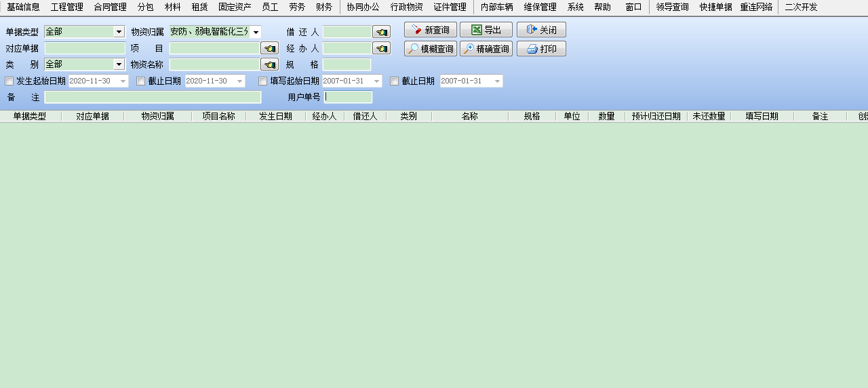
Task: Sort by 项目名称 column header
Action: pyautogui.click(x=219, y=116)
